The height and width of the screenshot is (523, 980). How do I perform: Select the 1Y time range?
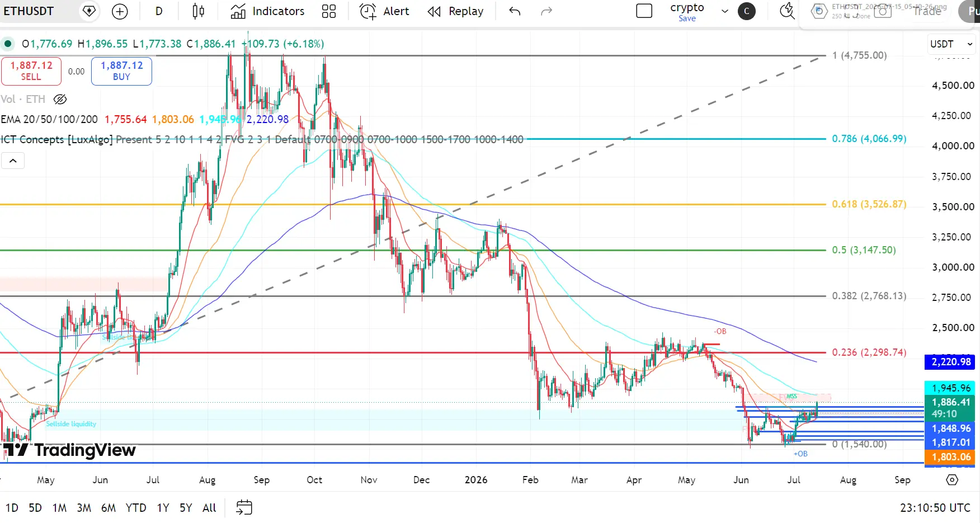pyautogui.click(x=163, y=508)
